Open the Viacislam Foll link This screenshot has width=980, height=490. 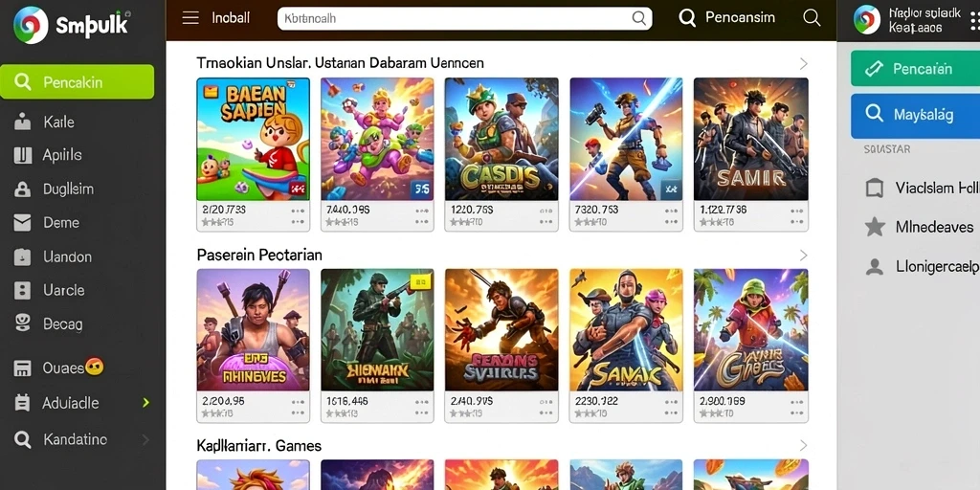pyautogui.click(x=937, y=188)
